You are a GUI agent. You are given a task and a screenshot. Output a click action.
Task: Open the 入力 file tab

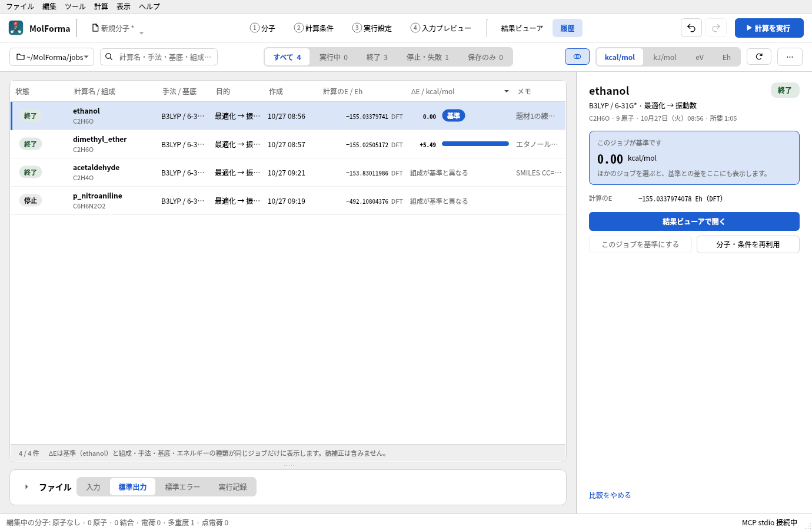point(93,487)
